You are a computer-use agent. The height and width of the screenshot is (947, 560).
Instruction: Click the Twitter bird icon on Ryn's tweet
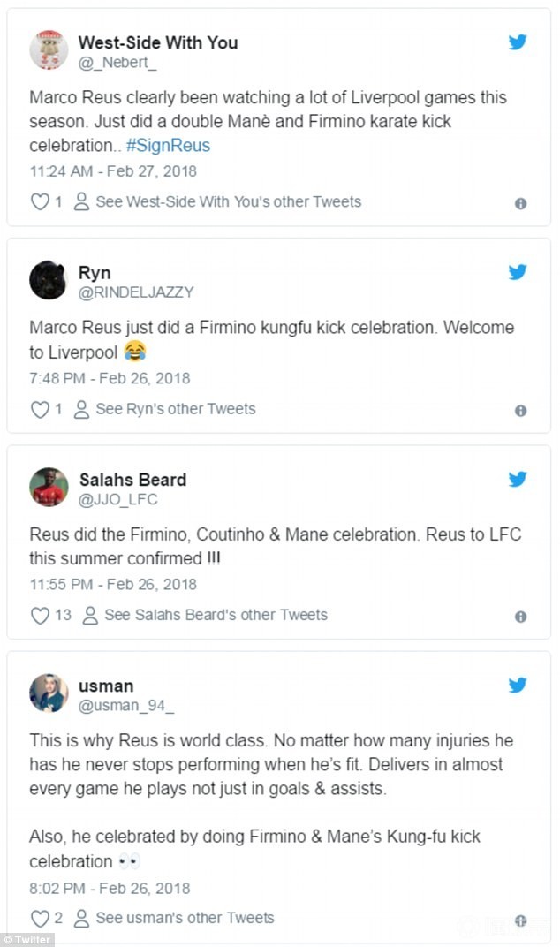point(518,272)
